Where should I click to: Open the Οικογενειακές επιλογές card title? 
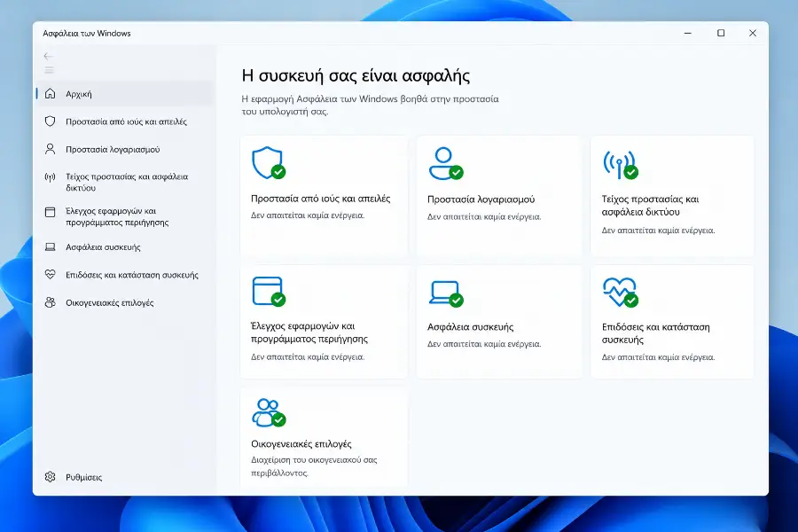tap(301, 444)
